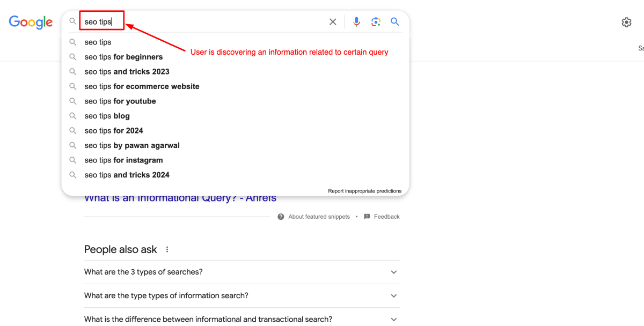Choose suggestion "seo tips and tricks 2023"
This screenshot has height=326, width=644.
(x=127, y=72)
